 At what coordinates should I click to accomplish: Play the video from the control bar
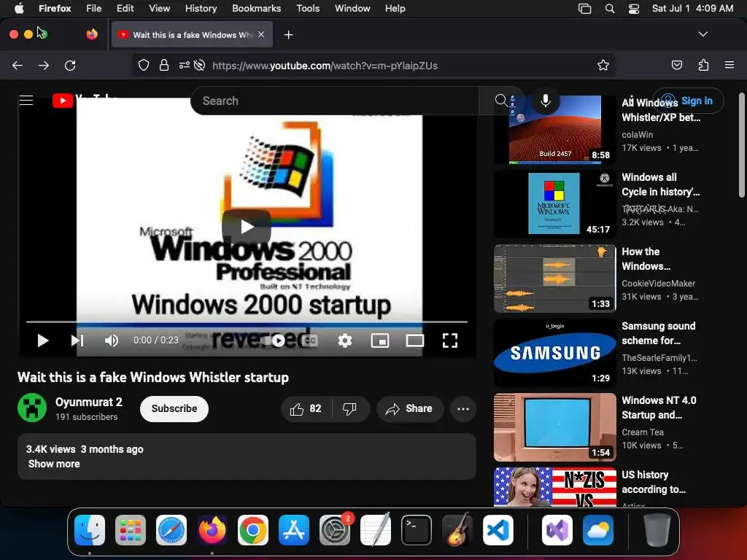[43, 341]
